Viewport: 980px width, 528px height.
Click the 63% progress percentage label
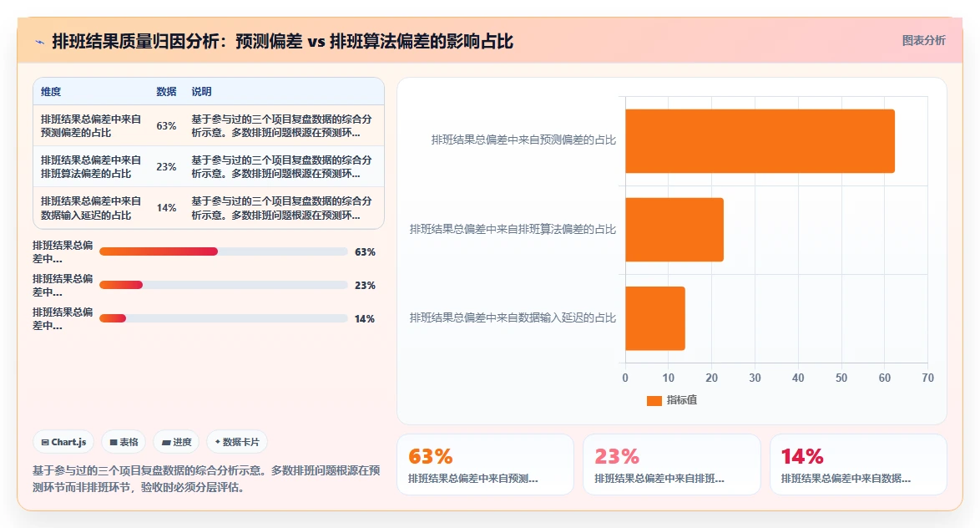pyautogui.click(x=365, y=252)
